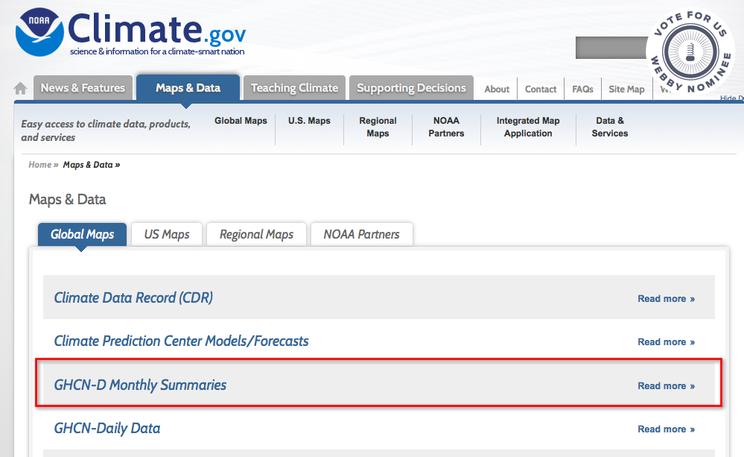Open Data & Services submenu item

[x=609, y=127]
